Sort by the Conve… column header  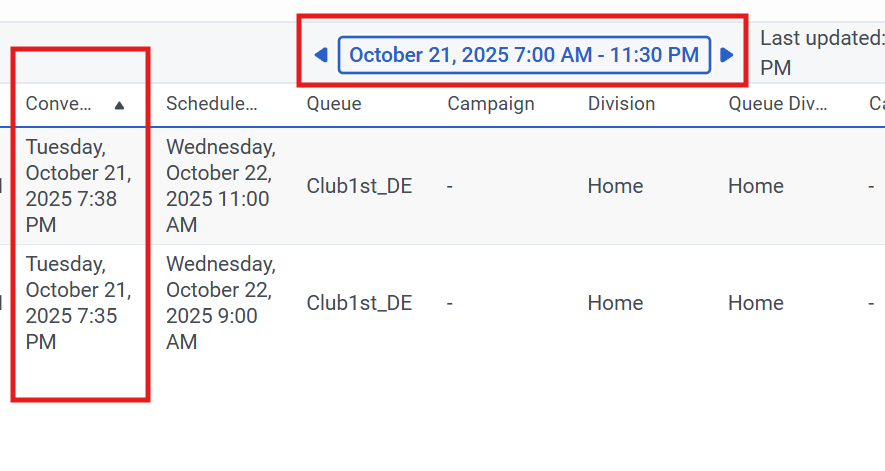(59, 104)
